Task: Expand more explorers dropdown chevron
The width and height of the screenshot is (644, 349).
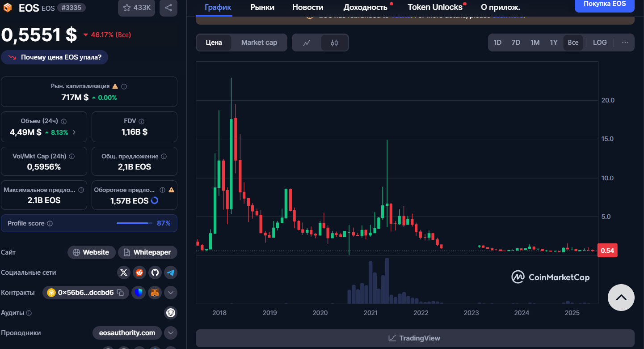Action: [171, 333]
